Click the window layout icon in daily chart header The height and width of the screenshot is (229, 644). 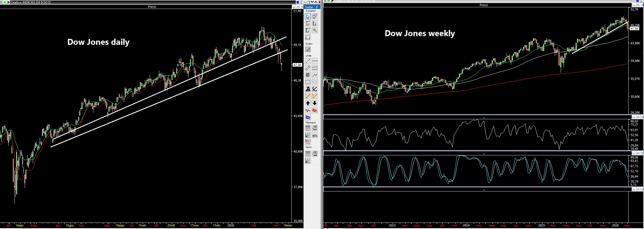(309, 2)
